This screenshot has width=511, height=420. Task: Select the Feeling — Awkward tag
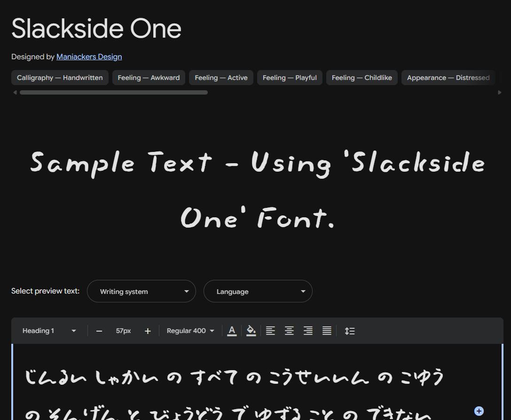tap(149, 78)
